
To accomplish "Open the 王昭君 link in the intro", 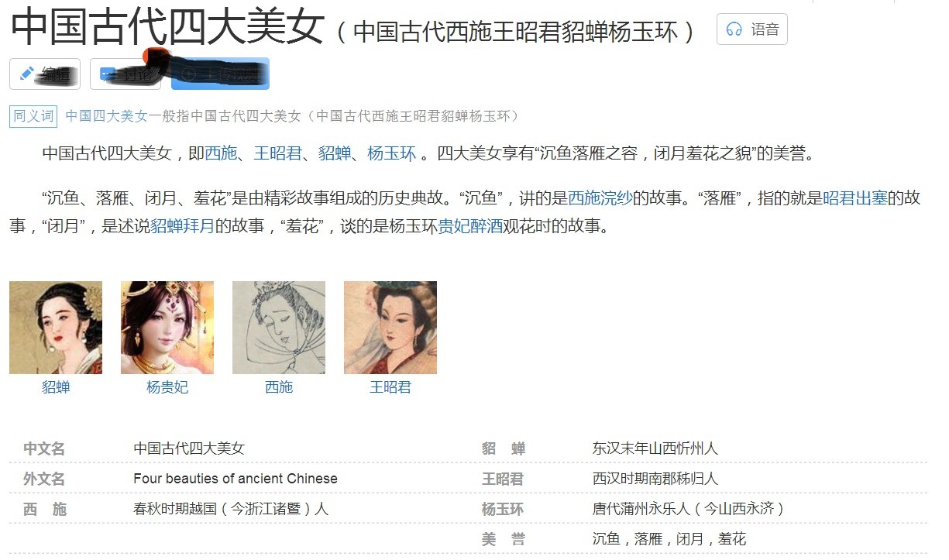I will pos(277,153).
